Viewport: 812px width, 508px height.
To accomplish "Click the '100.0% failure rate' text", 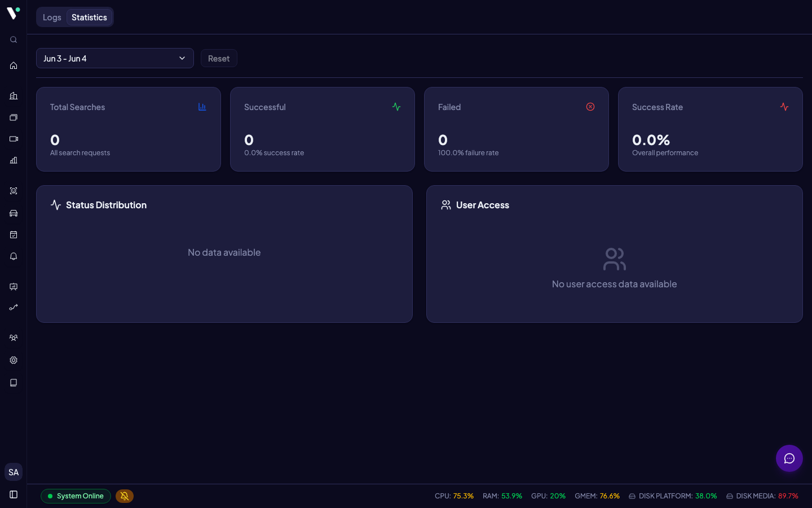I will point(468,153).
